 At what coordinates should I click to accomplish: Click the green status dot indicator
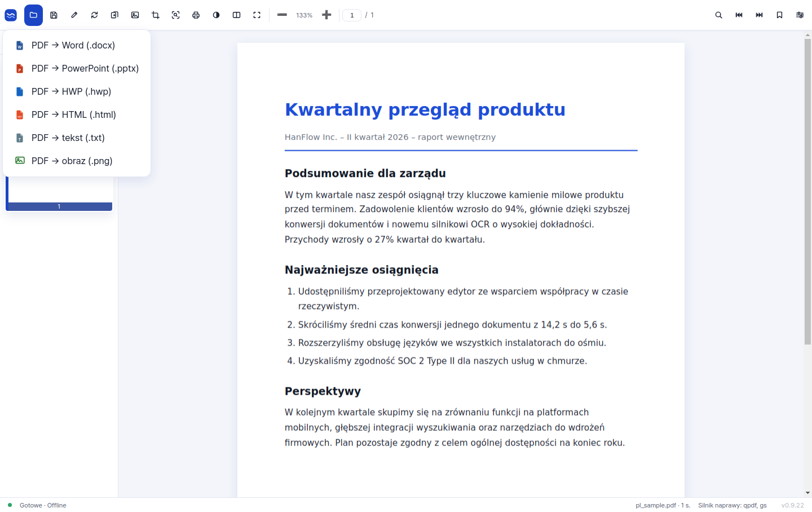[x=10, y=505]
